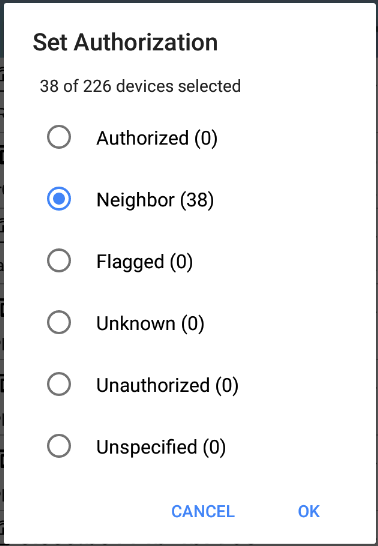Click the (0) count beside Authorized
The image size is (378, 546).
(x=206, y=138)
